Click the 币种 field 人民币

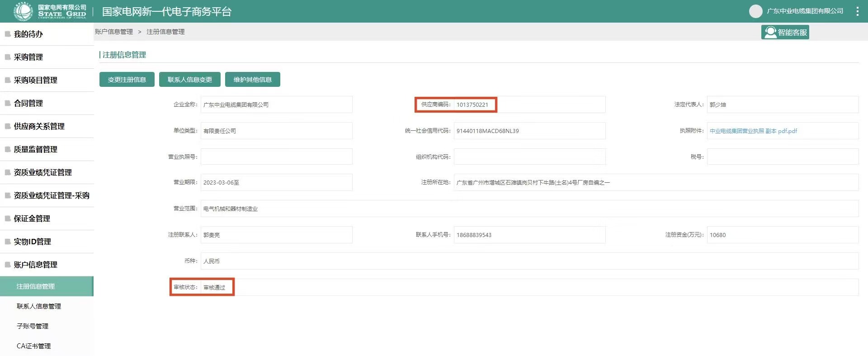(x=529, y=261)
